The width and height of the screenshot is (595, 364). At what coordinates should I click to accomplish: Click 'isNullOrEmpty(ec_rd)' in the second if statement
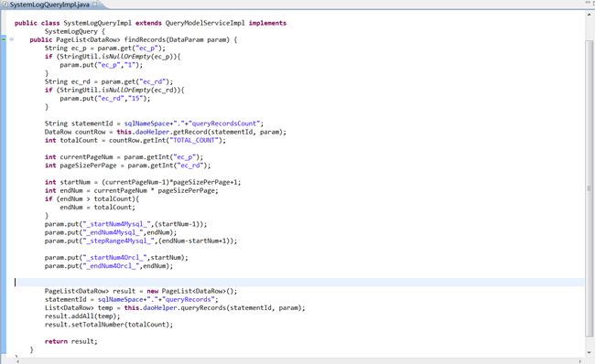(x=142, y=90)
